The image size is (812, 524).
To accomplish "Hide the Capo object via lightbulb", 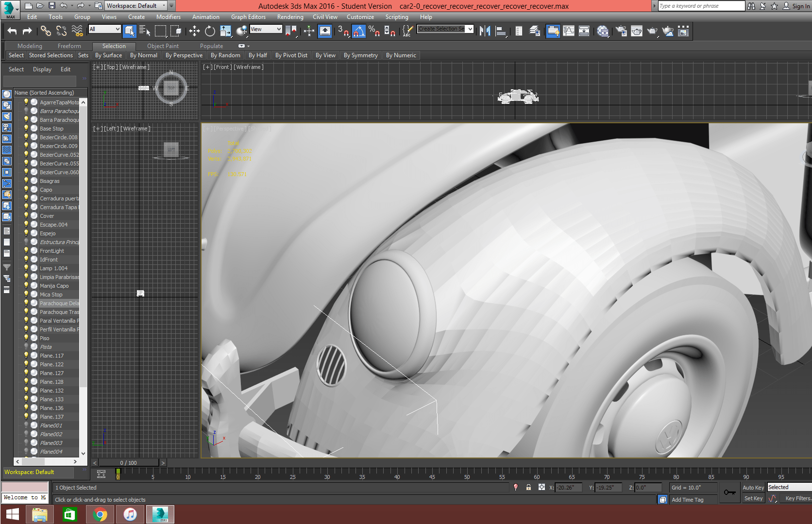I will coord(26,190).
